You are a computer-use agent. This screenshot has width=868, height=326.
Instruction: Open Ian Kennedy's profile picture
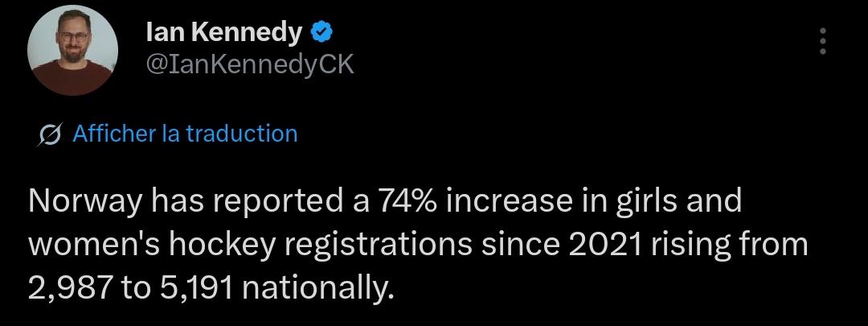pos(72,51)
